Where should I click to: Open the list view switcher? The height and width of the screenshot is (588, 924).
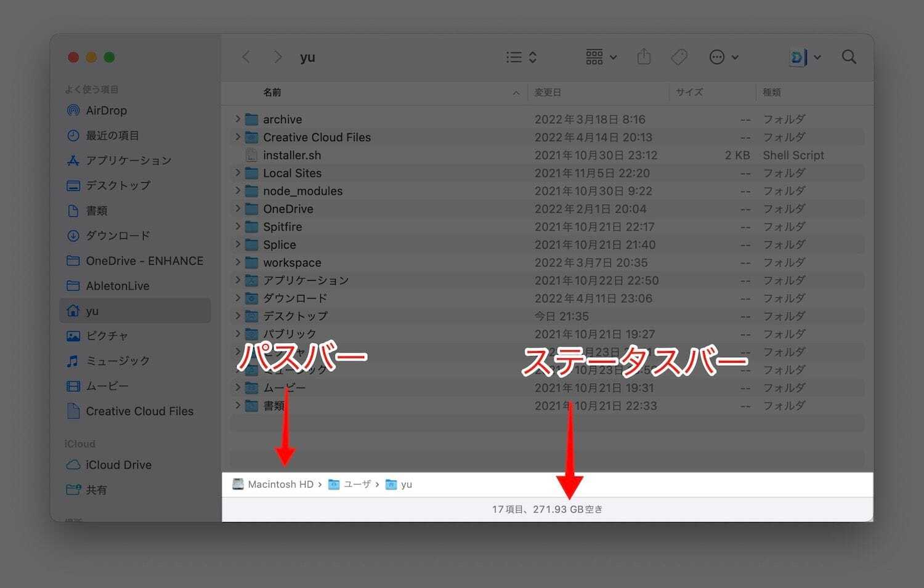pyautogui.click(x=521, y=57)
